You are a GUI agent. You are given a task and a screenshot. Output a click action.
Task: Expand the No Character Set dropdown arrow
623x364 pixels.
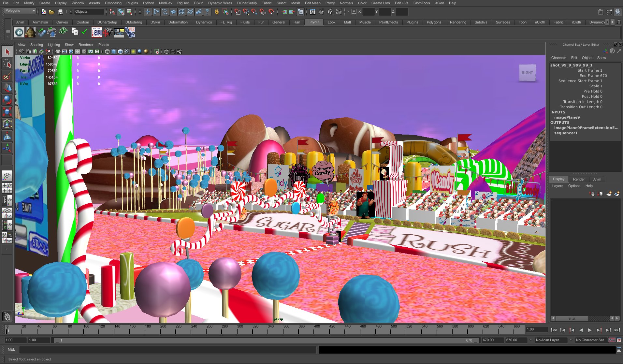coord(571,340)
